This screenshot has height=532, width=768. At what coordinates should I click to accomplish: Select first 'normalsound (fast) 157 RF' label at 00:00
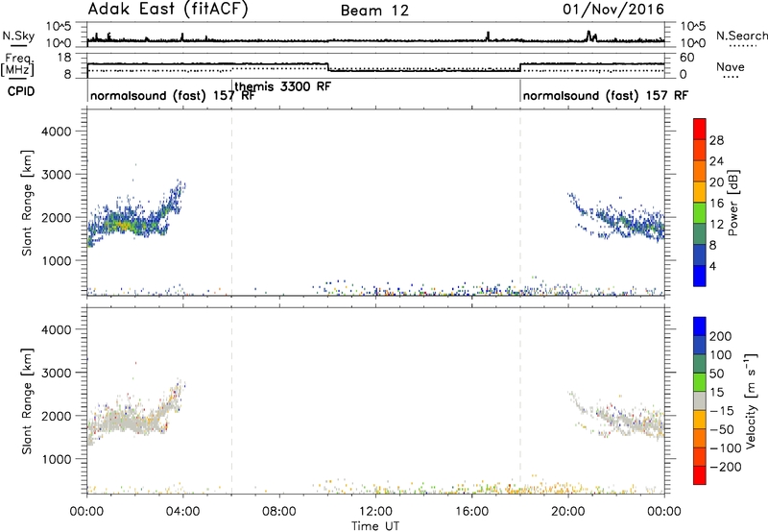[173, 95]
